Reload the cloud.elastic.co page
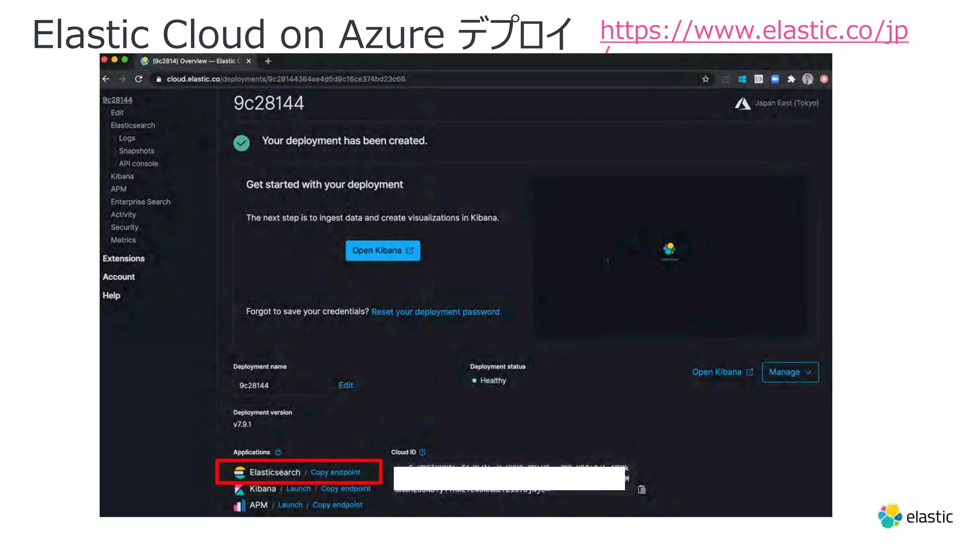Viewport: 980px width, 551px height. pyautogui.click(x=139, y=79)
